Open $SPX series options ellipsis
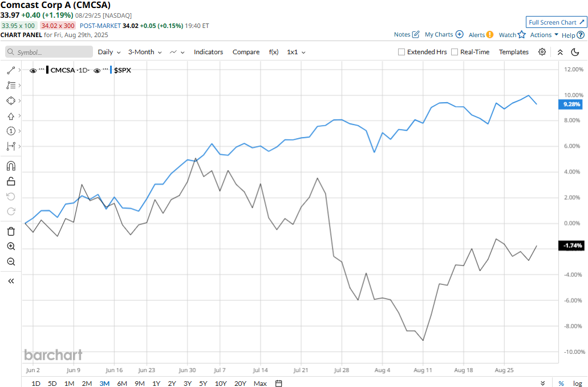 pos(106,70)
